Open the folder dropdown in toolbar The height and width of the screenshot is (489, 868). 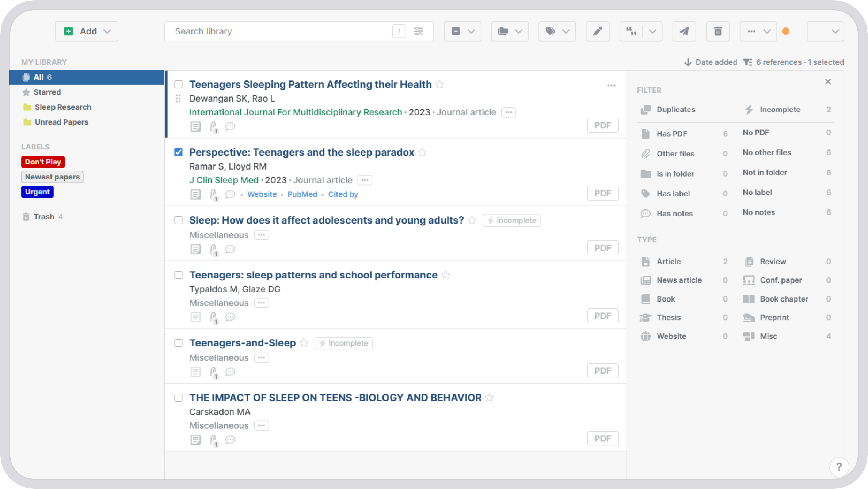point(510,31)
